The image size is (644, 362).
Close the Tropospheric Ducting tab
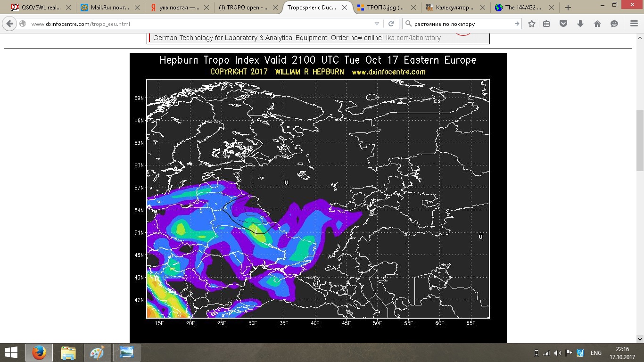[344, 8]
